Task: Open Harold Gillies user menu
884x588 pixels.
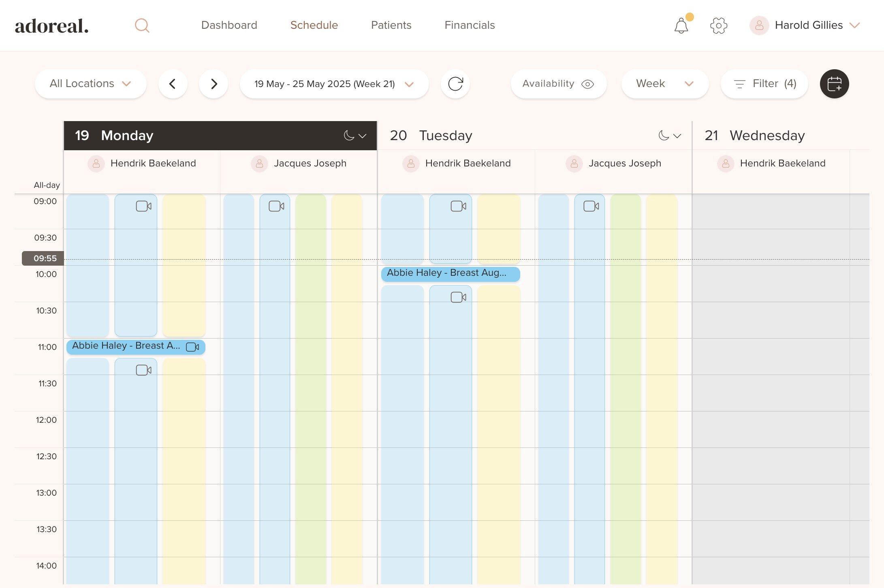Action: 808,25
